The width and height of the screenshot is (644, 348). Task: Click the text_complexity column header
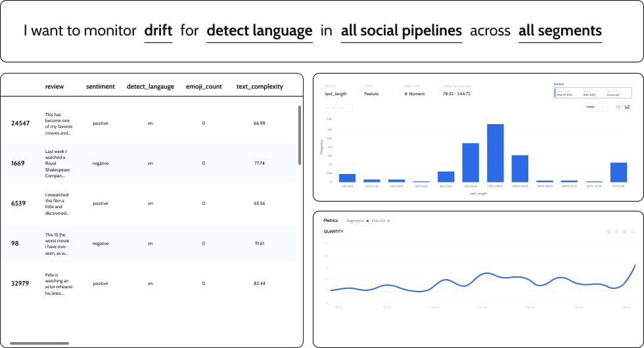pyautogui.click(x=260, y=86)
